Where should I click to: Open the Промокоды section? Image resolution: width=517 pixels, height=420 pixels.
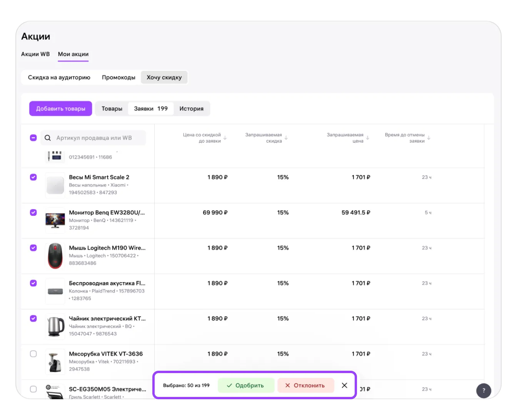118,77
